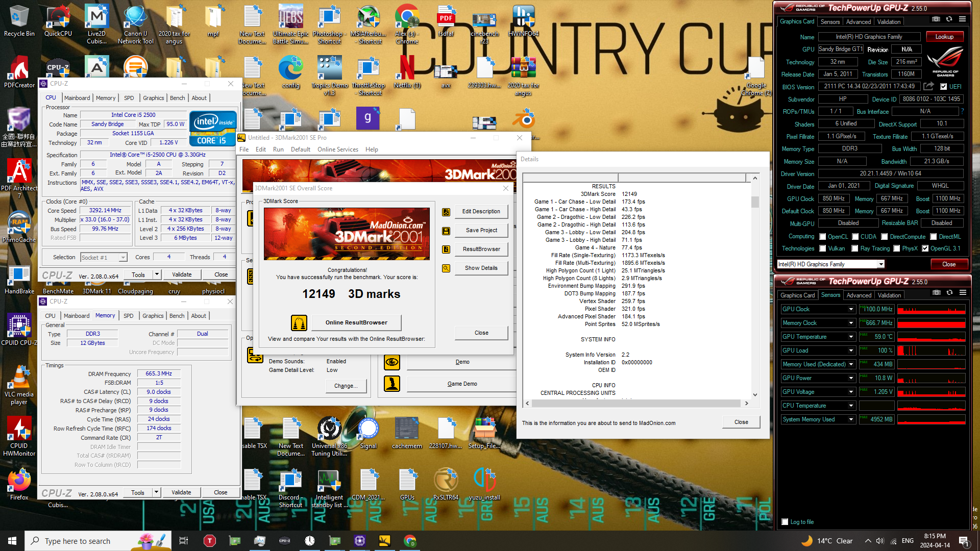Enable Log to file checkbox
This screenshot has height=551, width=980.
pos(785,522)
